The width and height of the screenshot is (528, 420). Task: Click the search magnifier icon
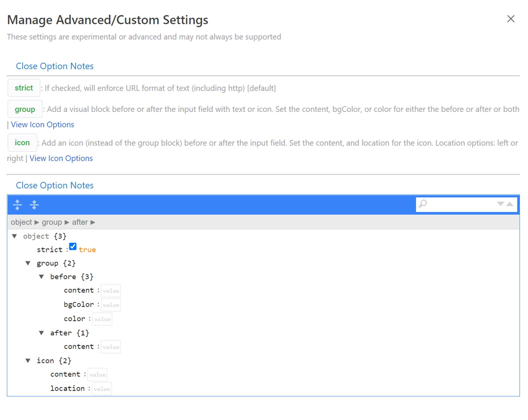tap(423, 204)
